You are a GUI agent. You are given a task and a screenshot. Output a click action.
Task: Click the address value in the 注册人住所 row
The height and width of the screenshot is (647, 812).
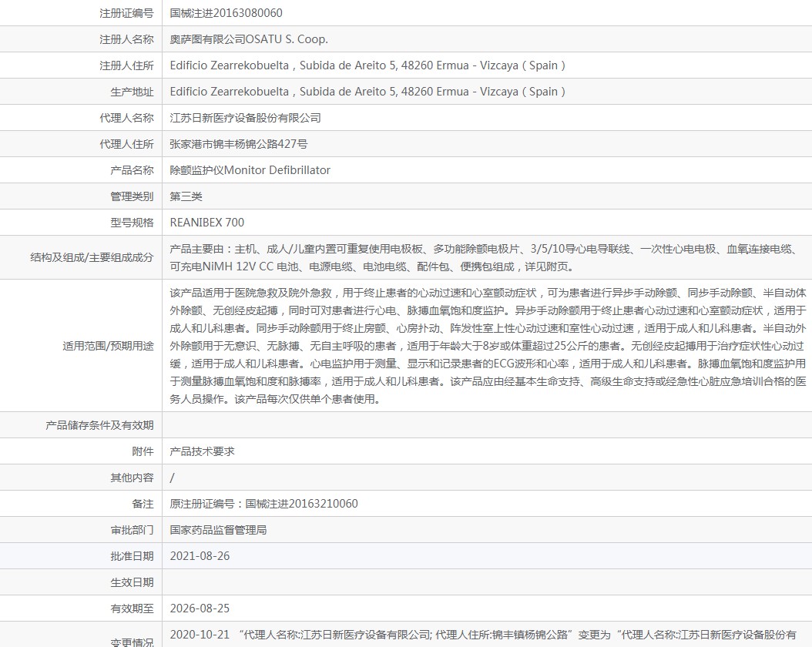tap(367, 65)
